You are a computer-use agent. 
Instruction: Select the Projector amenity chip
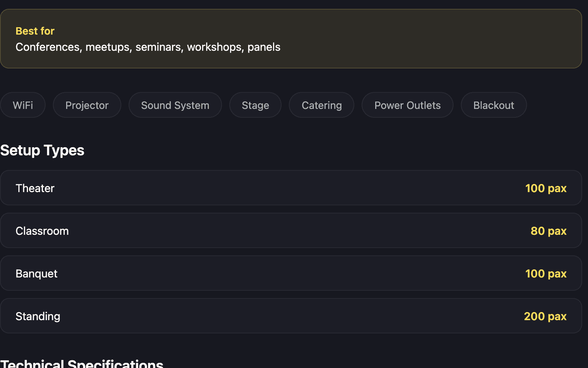click(87, 105)
